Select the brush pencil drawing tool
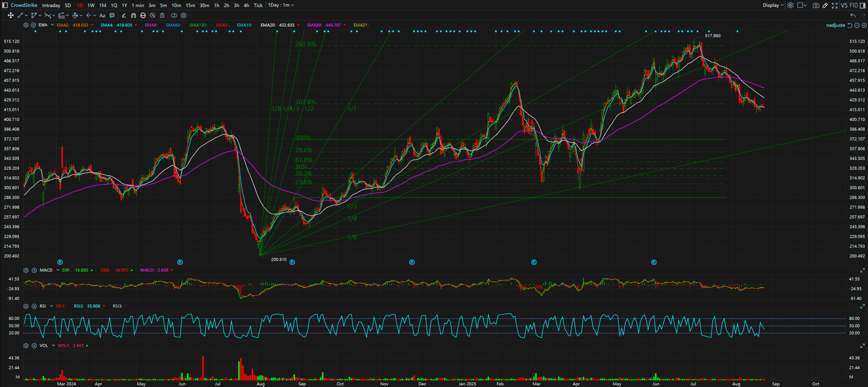 124,16
